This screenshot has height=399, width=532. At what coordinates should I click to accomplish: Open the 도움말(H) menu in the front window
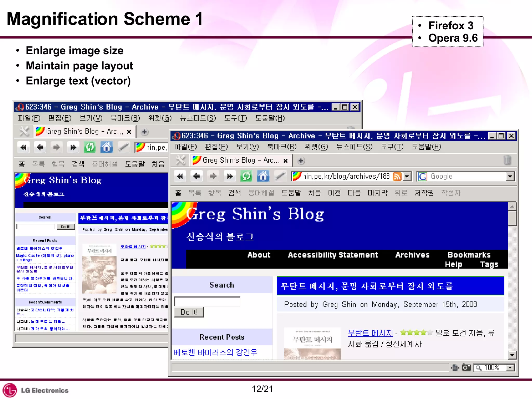coord(427,147)
